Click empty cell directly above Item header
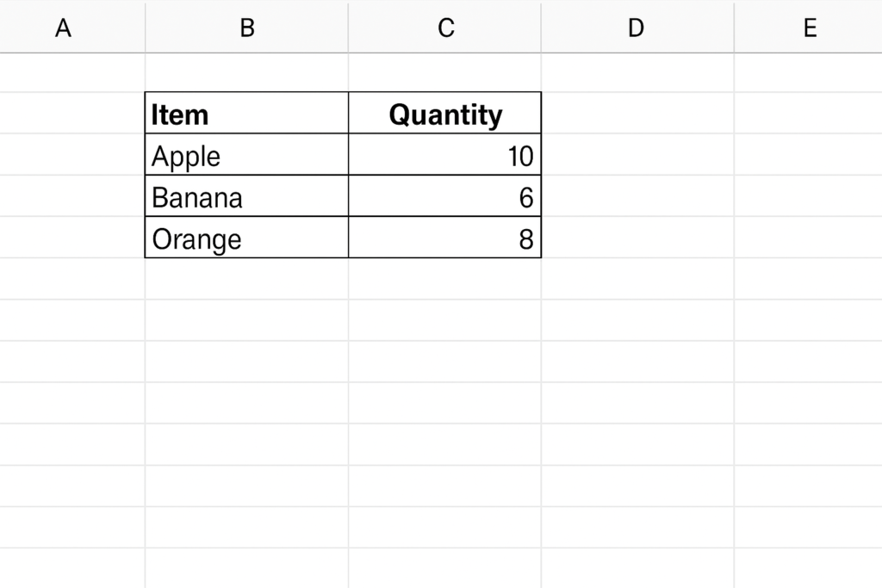The width and height of the screenshot is (882, 588). click(x=246, y=72)
